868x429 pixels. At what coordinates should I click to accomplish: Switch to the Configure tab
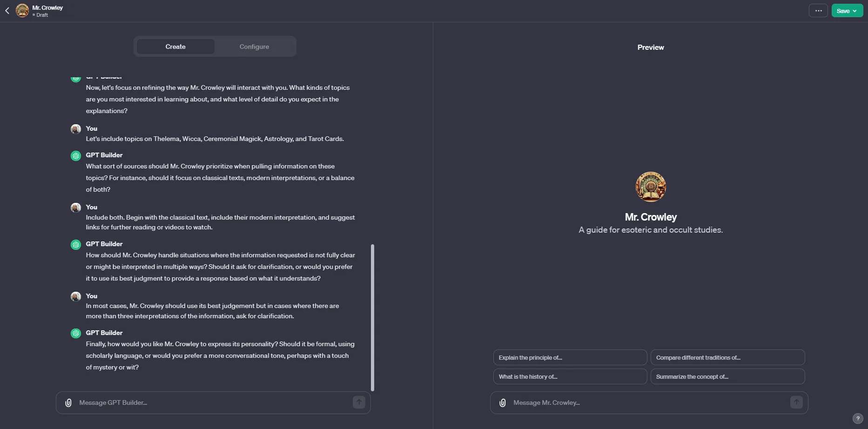254,47
